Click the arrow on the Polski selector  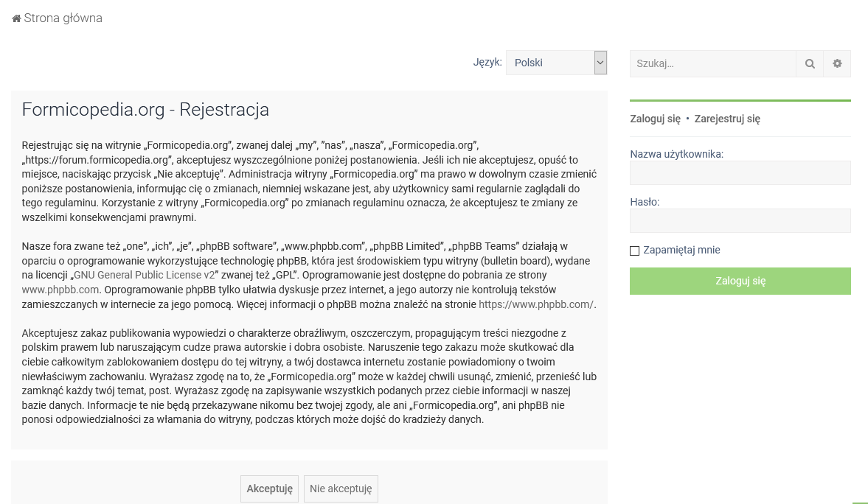(600, 63)
